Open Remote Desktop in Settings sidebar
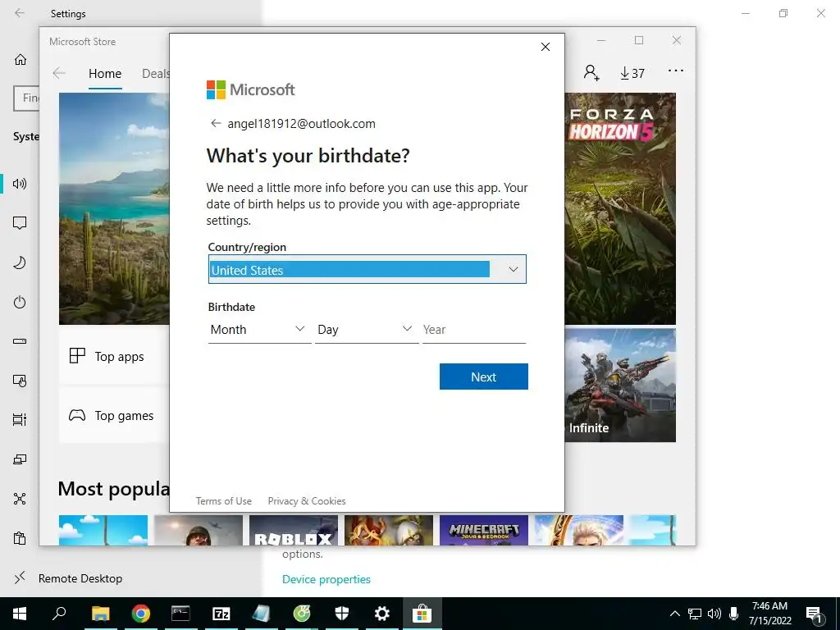840x630 pixels. click(x=67, y=578)
